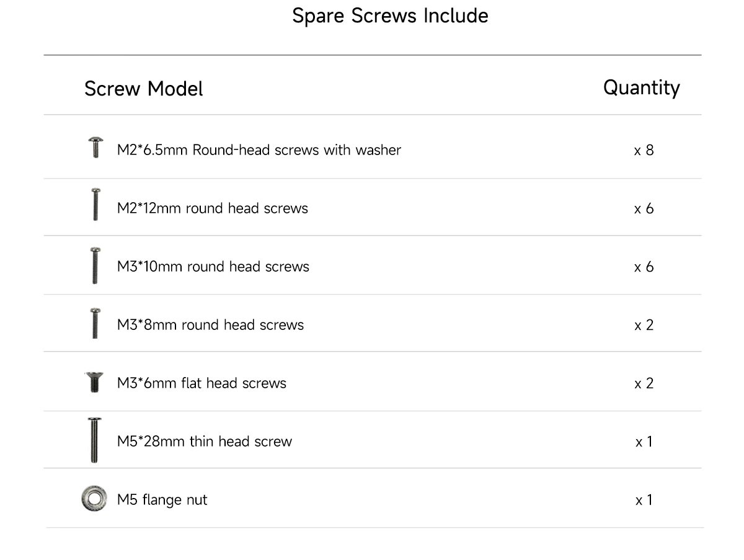Click the 'x 8' quantity value

644,150
